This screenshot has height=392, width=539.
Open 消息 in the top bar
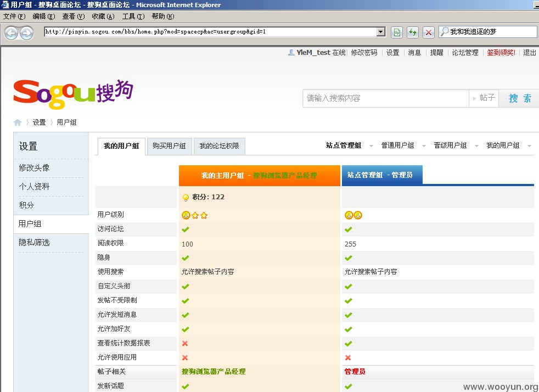[x=414, y=53]
